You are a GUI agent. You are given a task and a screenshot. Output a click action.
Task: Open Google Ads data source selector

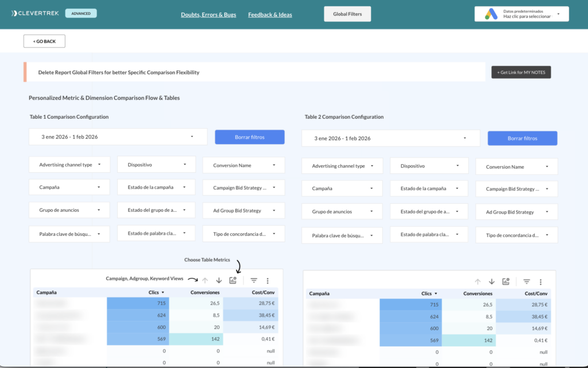(521, 14)
